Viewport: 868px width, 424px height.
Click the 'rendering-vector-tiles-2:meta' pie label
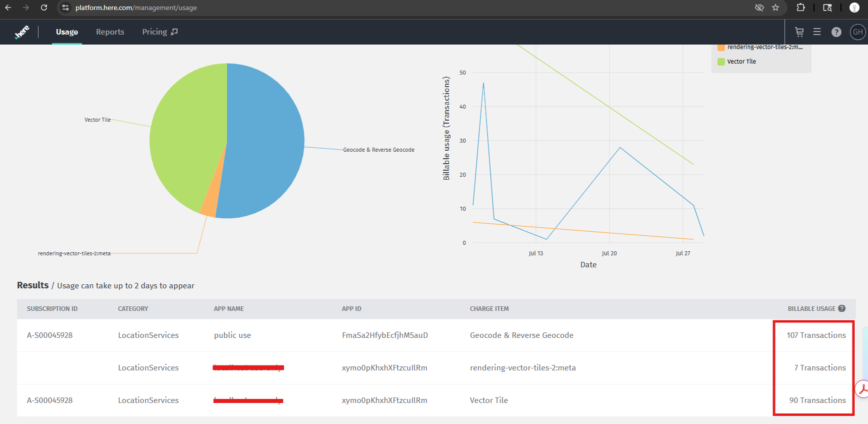[74, 253]
